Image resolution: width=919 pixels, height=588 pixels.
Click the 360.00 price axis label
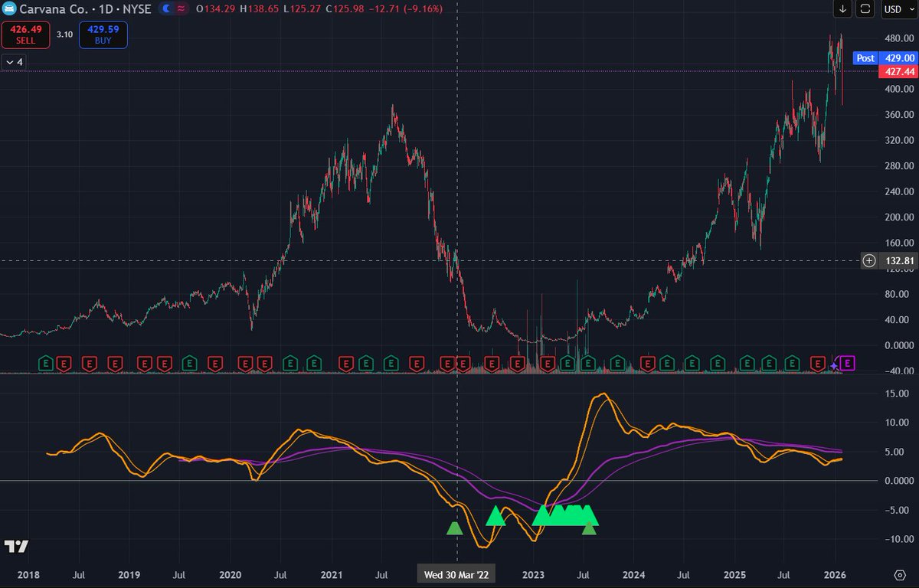pyautogui.click(x=898, y=115)
